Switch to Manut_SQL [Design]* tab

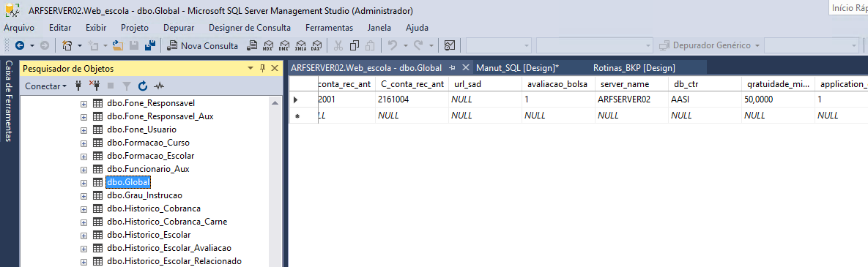coord(518,67)
